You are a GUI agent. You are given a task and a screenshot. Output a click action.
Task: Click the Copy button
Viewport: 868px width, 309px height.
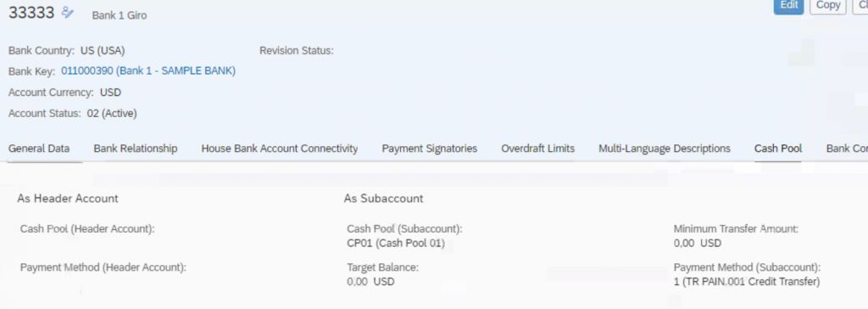[828, 6]
